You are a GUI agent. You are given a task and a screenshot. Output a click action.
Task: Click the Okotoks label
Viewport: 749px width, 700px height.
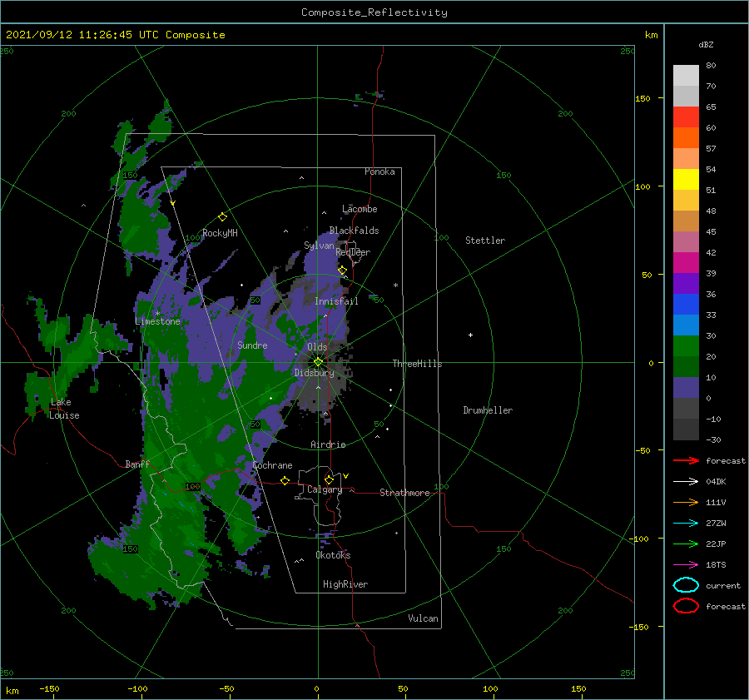[x=333, y=555]
